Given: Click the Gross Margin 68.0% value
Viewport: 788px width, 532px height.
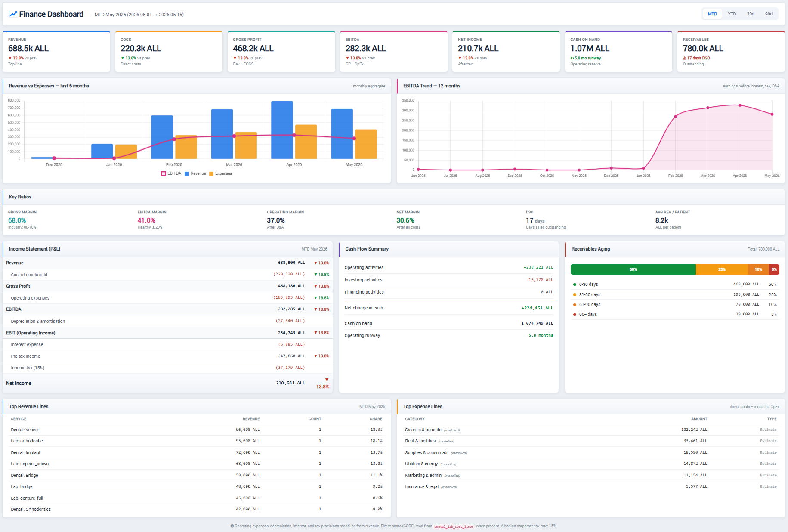Looking at the screenshot, I should 17,220.
